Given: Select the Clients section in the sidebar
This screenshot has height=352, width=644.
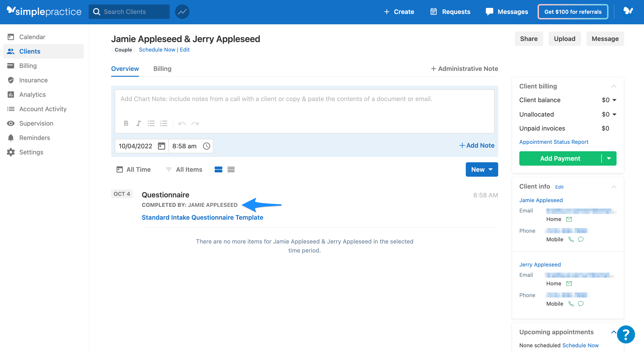Looking at the screenshot, I should click(29, 51).
